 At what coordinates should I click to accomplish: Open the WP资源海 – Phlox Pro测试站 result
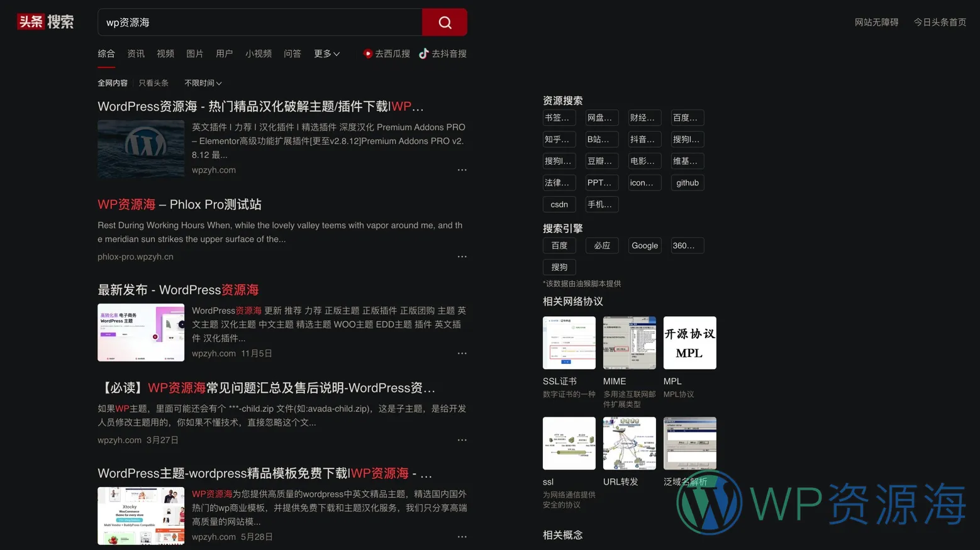(179, 204)
